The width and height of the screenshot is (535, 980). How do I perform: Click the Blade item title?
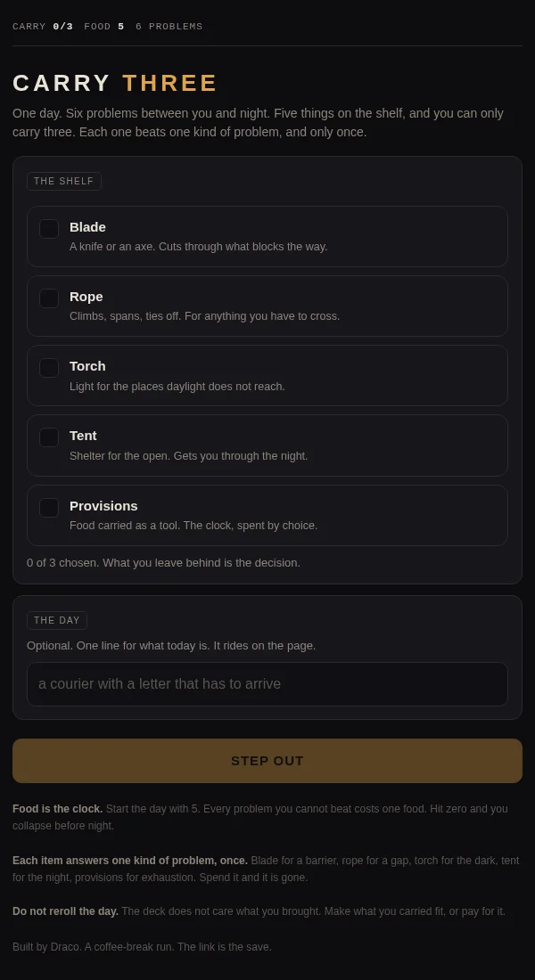[87, 227]
